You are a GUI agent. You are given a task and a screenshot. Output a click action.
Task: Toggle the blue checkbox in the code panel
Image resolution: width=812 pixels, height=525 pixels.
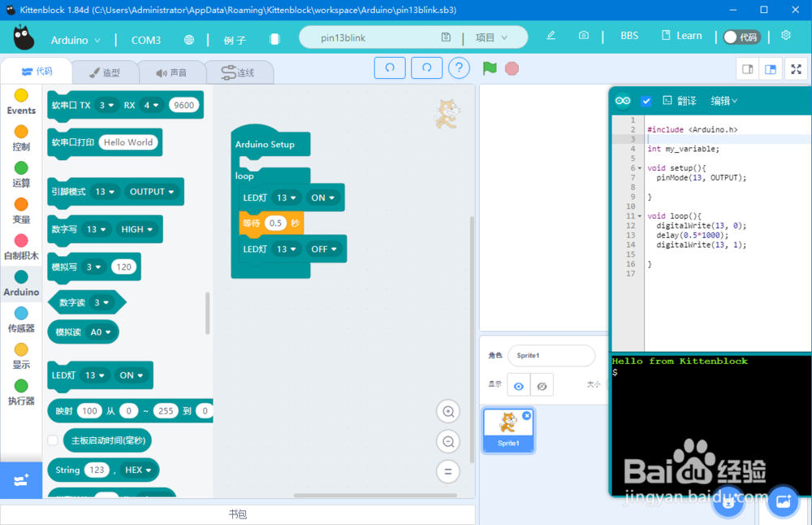click(x=646, y=101)
